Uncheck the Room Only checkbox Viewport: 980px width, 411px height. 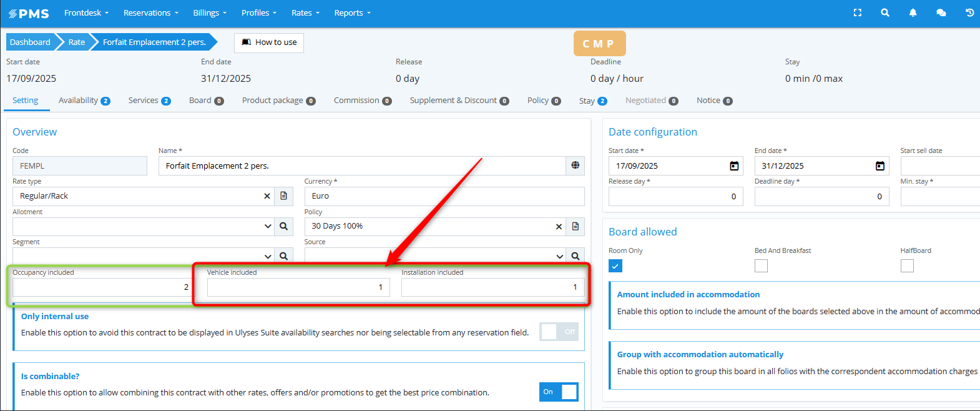615,266
